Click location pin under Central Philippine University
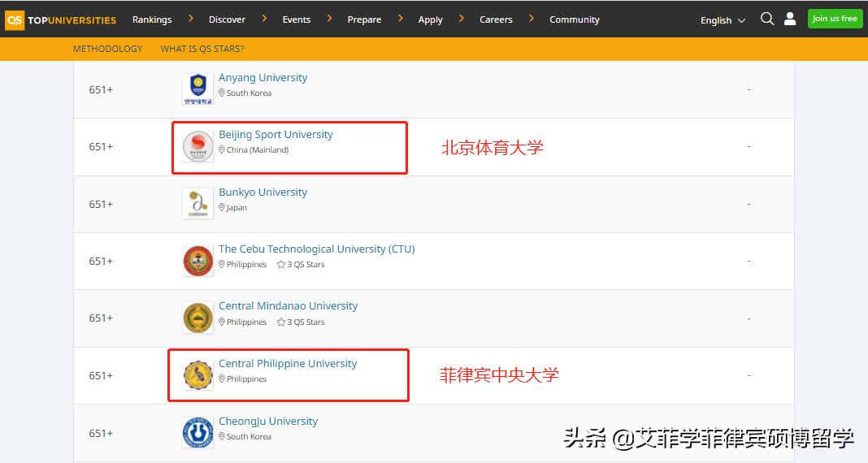The image size is (868, 463). (x=222, y=379)
